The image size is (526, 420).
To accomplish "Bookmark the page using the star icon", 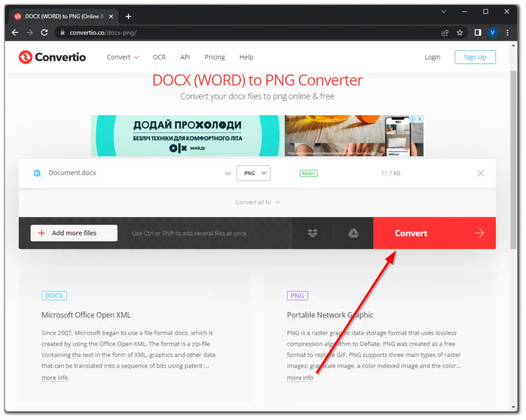I will [x=460, y=32].
